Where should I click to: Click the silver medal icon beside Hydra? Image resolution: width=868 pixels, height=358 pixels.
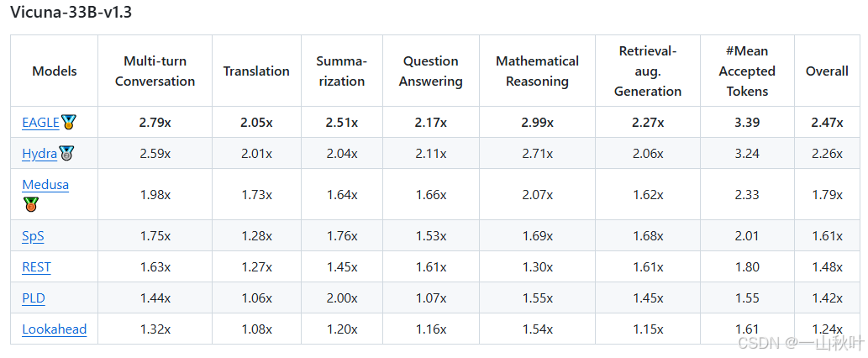click(66, 153)
